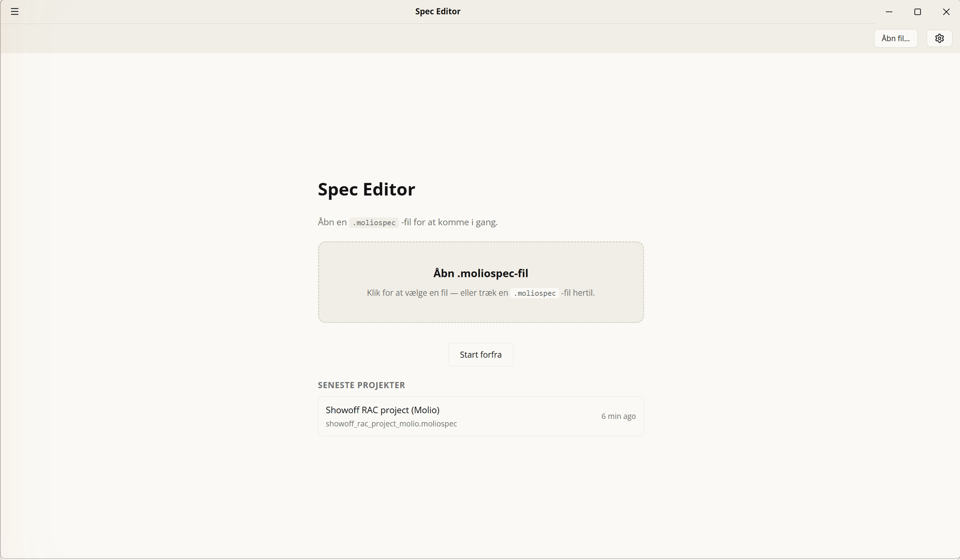
Task: Click the "Spec Editor" window title bar text
Action: coord(438,12)
